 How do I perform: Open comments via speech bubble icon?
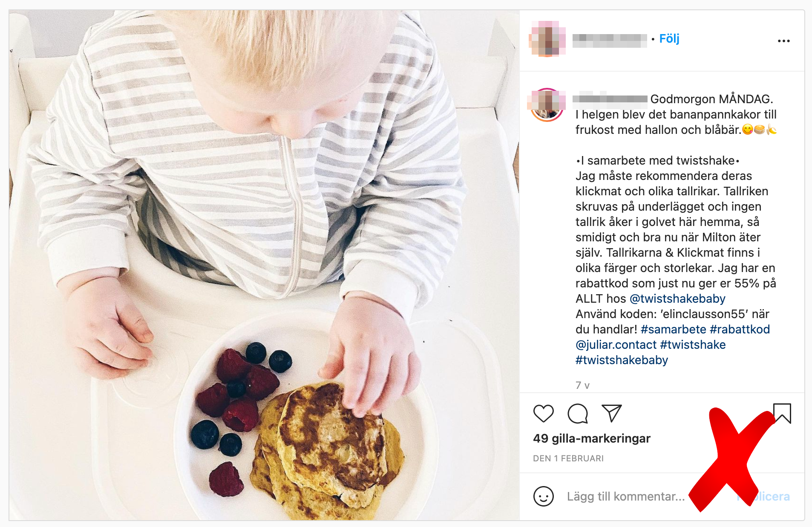click(x=578, y=413)
